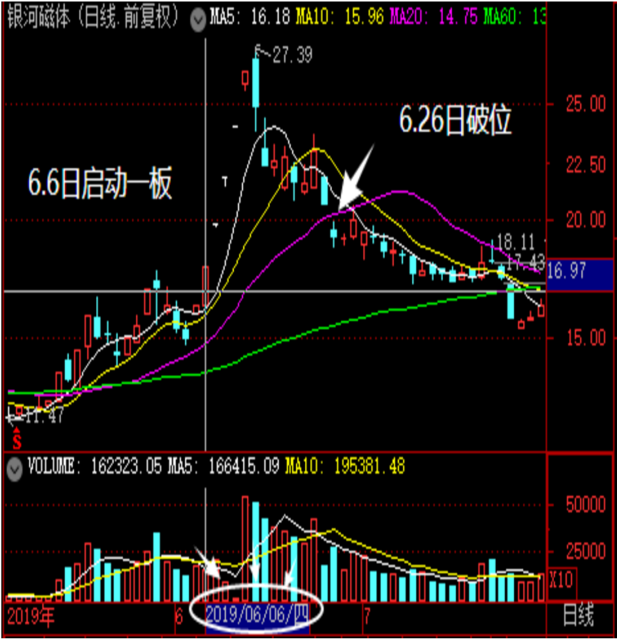Image resolution: width=617 pixels, height=640 pixels.
Task: Open the VOLUME panel dropdown circle
Action: pyautogui.click(x=14, y=469)
